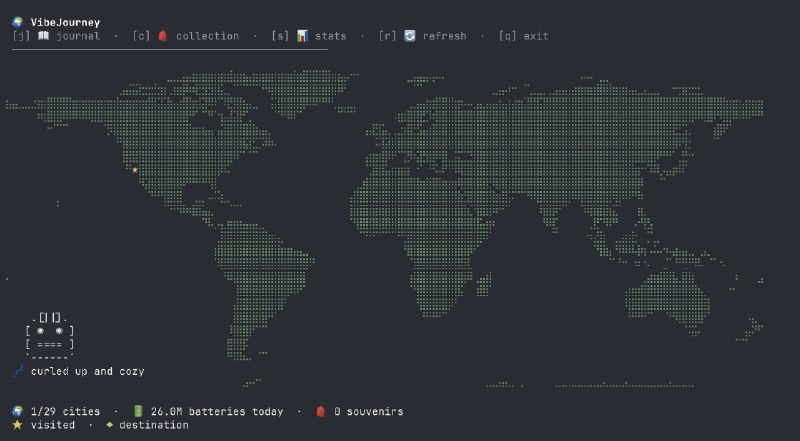Click the blue refresh arrows icon

409,36
